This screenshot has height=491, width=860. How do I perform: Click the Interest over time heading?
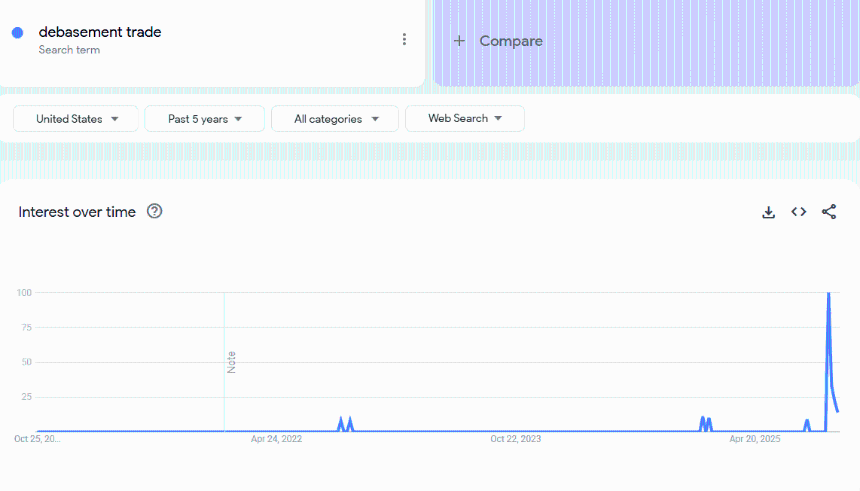pyautogui.click(x=77, y=212)
